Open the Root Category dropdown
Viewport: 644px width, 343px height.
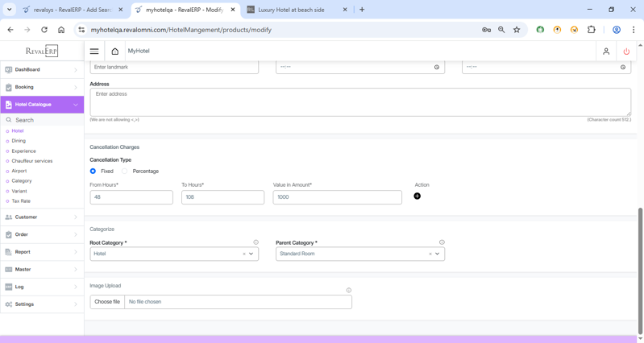[x=251, y=254]
